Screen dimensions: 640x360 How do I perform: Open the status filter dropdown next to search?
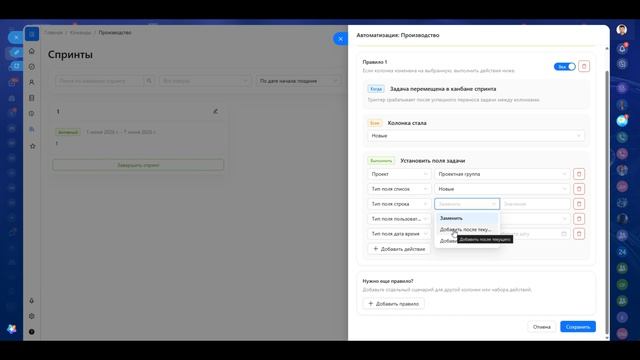(x=204, y=81)
